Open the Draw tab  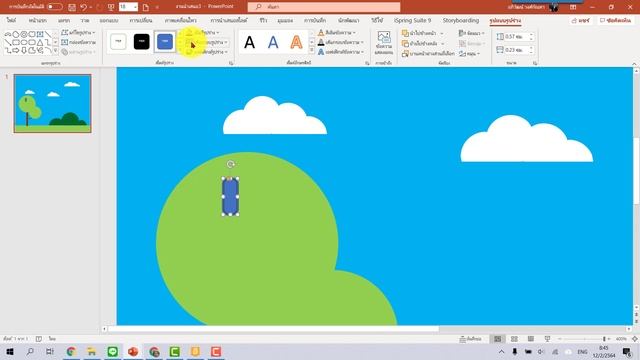84,20
